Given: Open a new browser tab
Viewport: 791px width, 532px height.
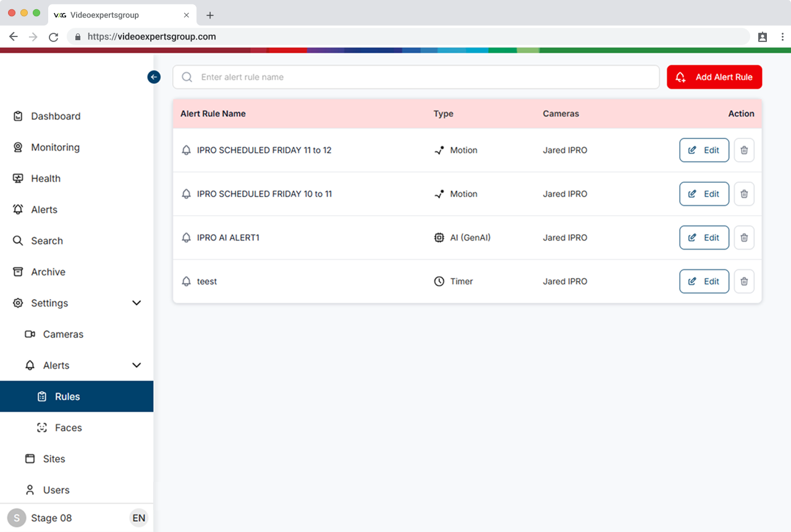Looking at the screenshot, I should click(210, 15).
